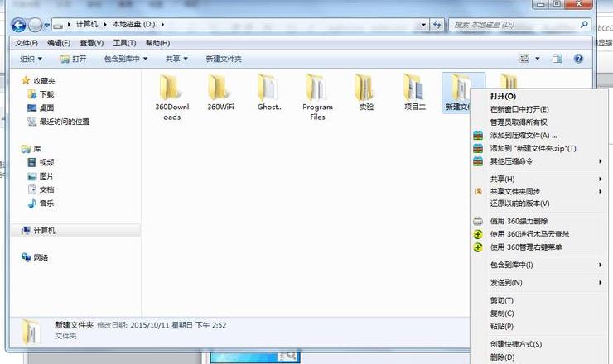Select the 实验 folder icon

(x=366, y=89)
